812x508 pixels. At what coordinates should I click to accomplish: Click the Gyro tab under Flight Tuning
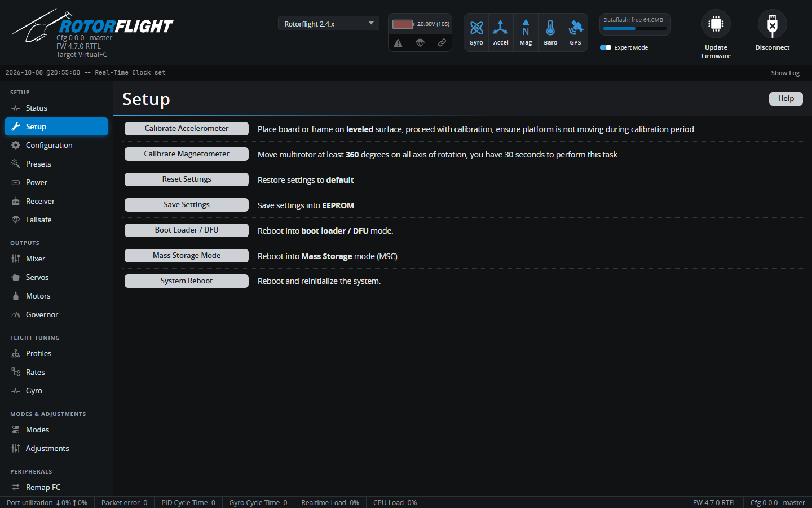(56, 391)
